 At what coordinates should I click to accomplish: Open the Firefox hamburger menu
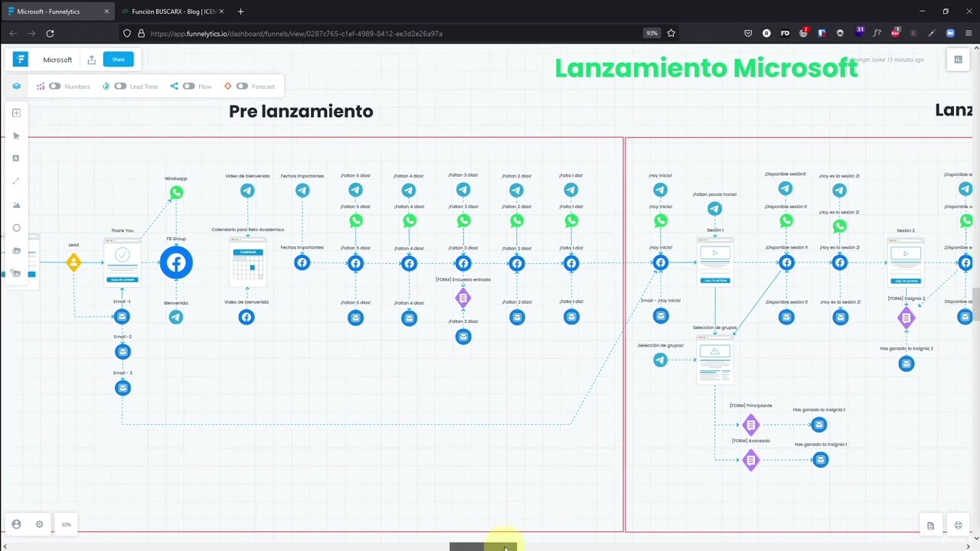969,34
